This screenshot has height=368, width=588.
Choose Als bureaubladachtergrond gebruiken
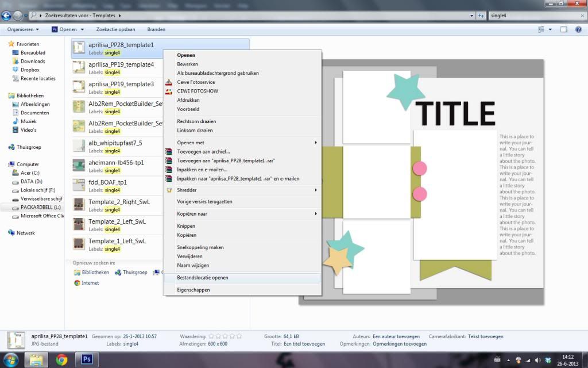coord(242,73)
